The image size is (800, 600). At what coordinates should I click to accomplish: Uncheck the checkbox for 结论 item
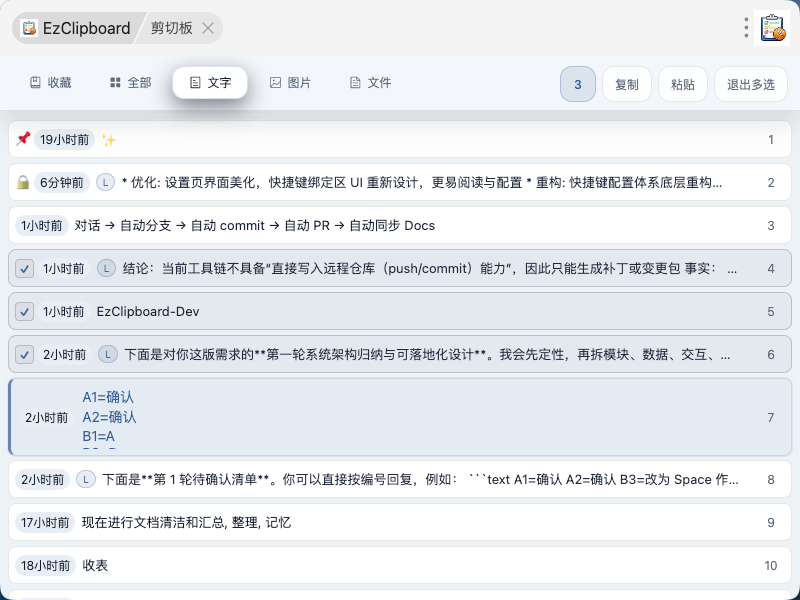(24, 268)
